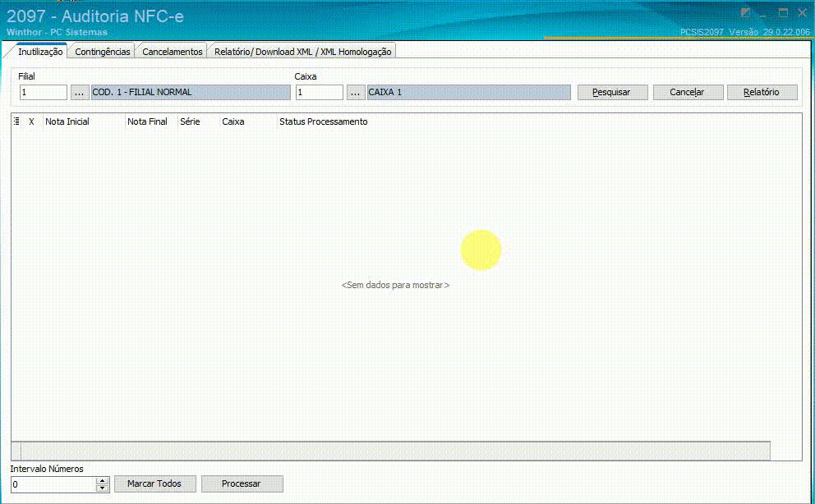Click the Pesquisar button

click(x=612, y=93)
